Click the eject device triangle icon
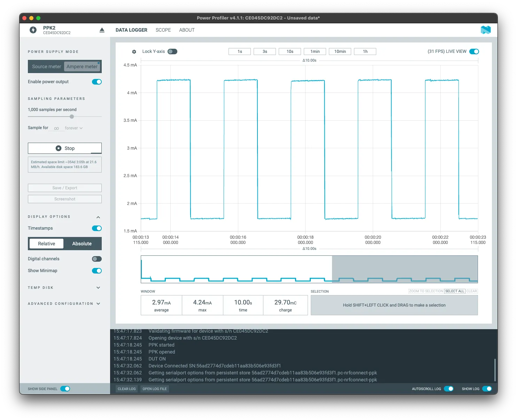The height and width of the screenshot is (420, 517). (102, 30)
